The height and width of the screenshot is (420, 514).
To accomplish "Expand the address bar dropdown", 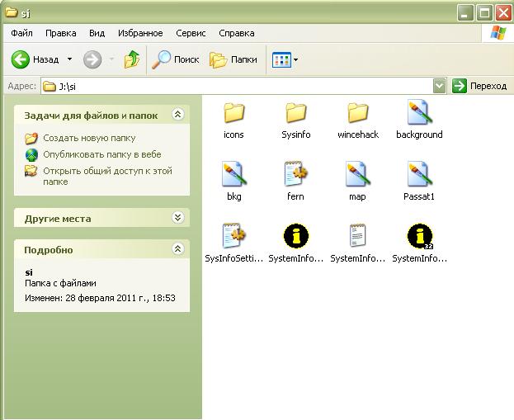I will point(439,86).
